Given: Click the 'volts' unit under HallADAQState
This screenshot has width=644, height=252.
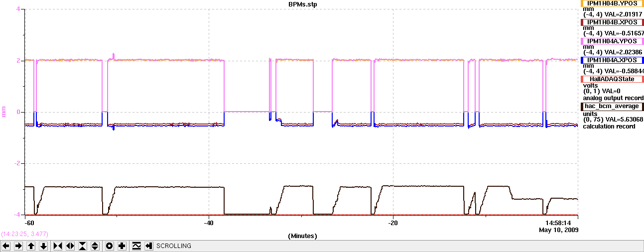Looking at the screenshot, I should tap(590, 85).
